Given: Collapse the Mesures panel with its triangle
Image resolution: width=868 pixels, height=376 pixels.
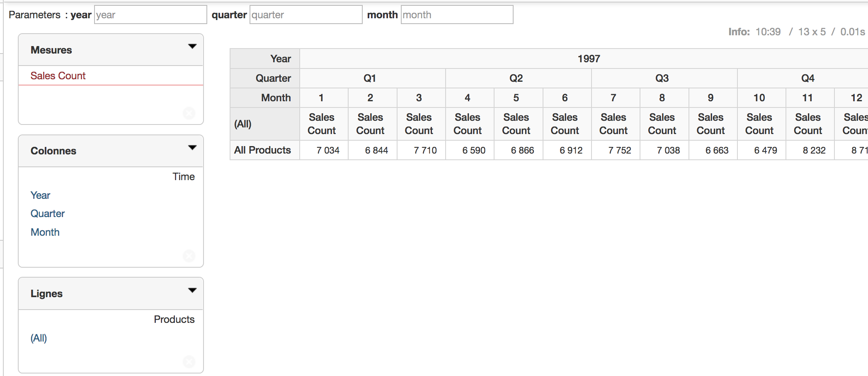Looking at the screenshot, I should pyautogui.click(x=192, y=47).
